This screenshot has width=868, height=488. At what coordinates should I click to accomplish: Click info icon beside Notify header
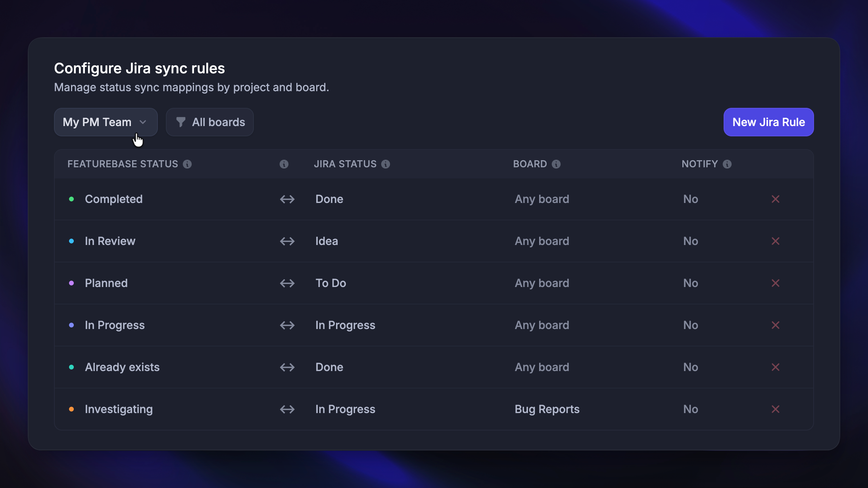click(x=727, y=164)
